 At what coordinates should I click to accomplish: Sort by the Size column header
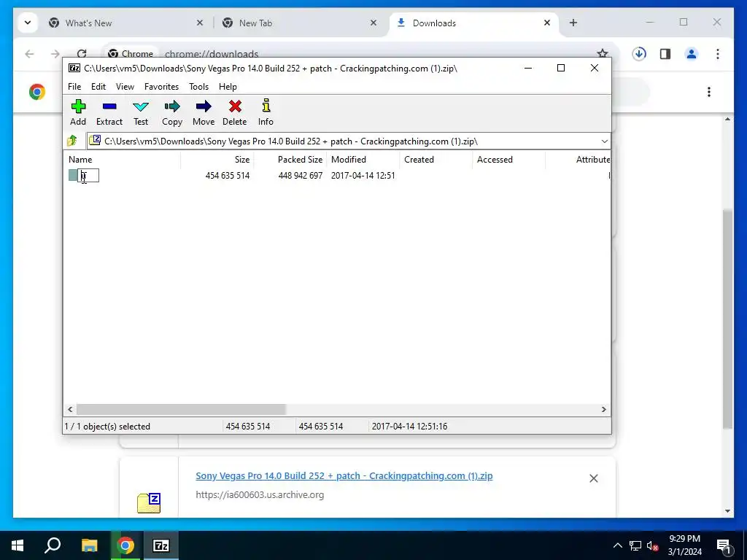tap(217, 160)
